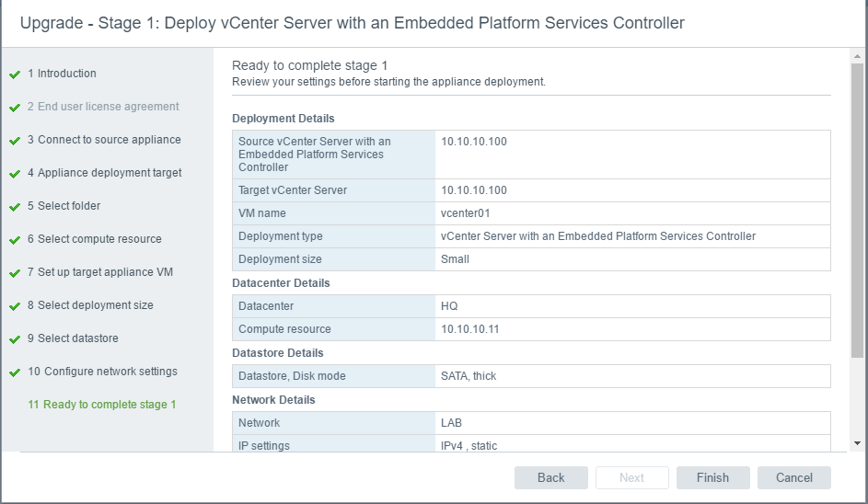Screen dimensions: 868x504
Task: Click Compute resource value 10.10.10.11
Action: pyautogui.click(x=470, y=329)
